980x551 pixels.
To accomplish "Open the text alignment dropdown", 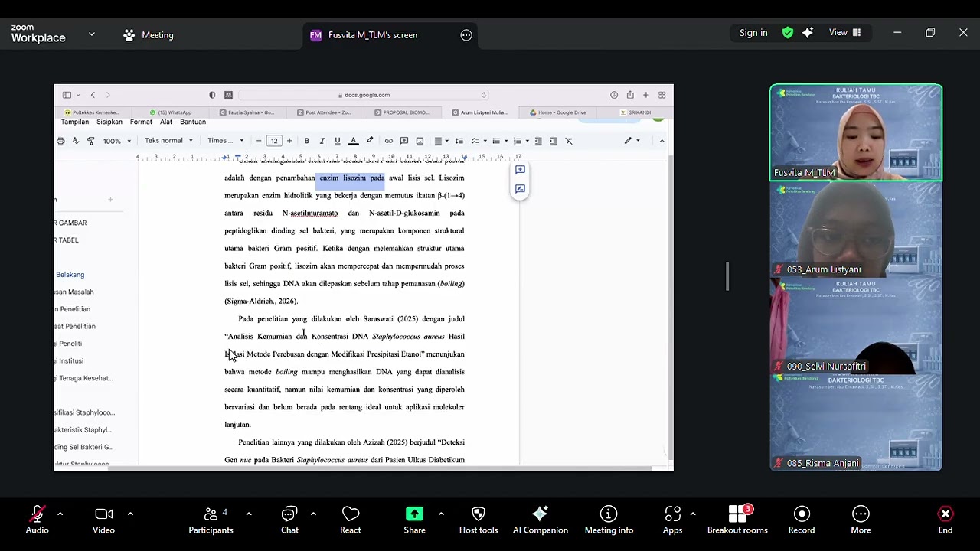I will pyautogui.click(x=440, y=141).
